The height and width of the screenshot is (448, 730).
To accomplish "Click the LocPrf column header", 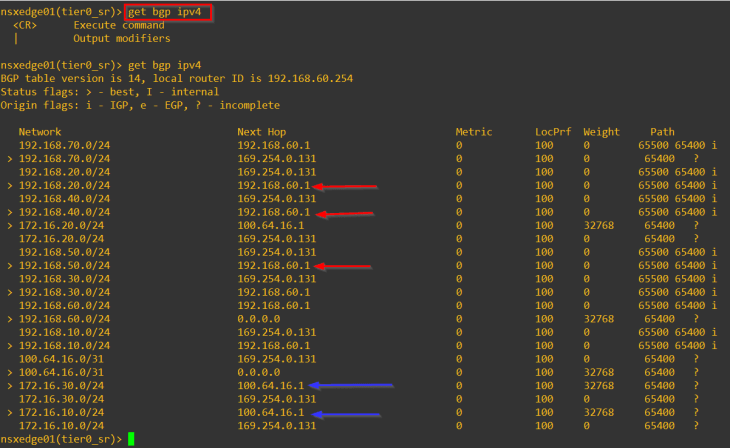I will pos(552,132).
